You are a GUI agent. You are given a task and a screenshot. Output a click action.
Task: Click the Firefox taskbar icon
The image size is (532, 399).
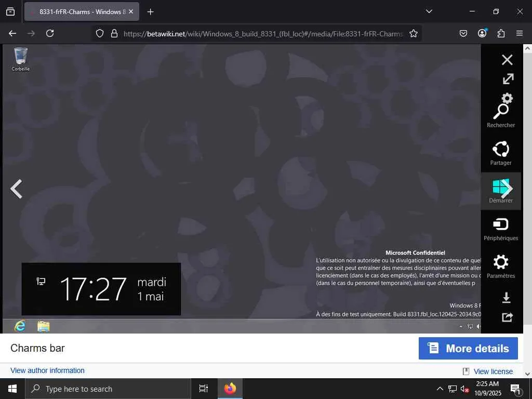(x=230, y=389)
